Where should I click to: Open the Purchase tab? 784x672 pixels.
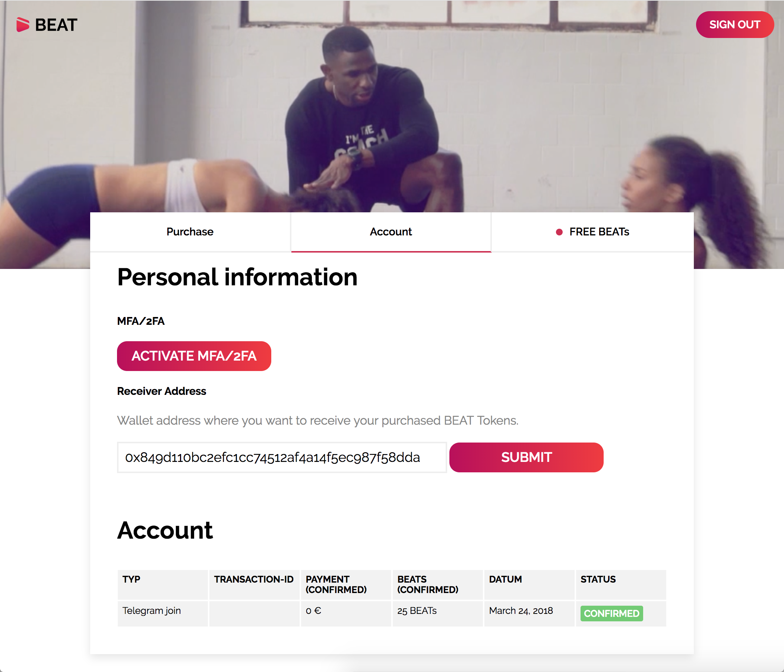(x=190, y=232)
